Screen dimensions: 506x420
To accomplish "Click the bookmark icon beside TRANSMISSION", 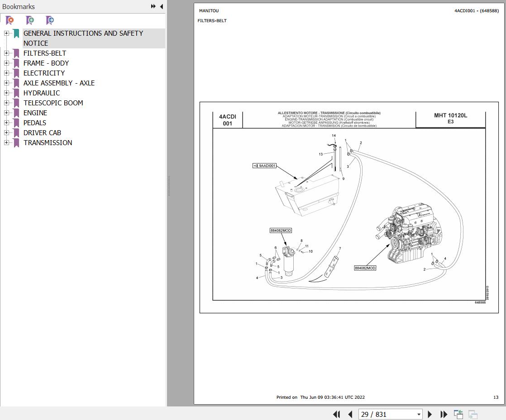I will tap(16, 143).
